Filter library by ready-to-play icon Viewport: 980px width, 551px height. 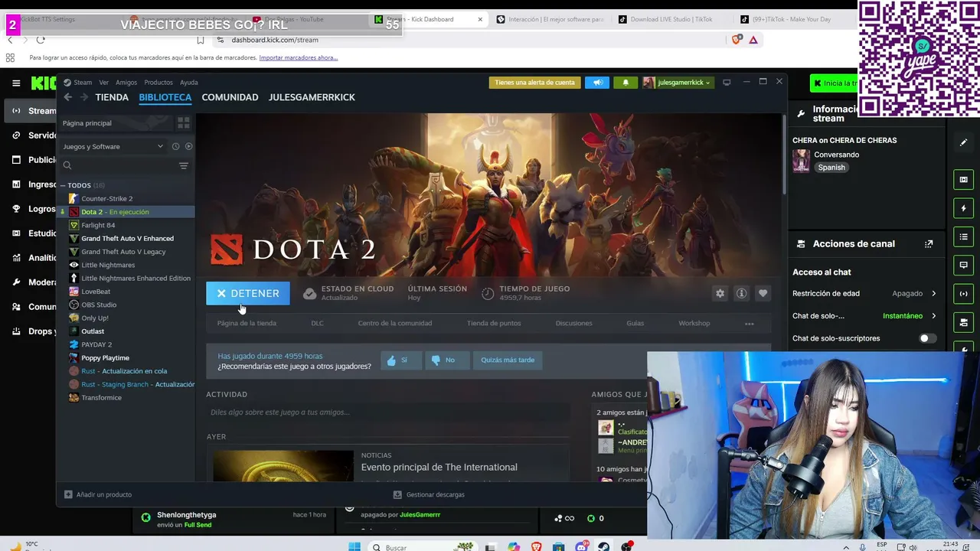pyautogui.click(x=188, y=146)
